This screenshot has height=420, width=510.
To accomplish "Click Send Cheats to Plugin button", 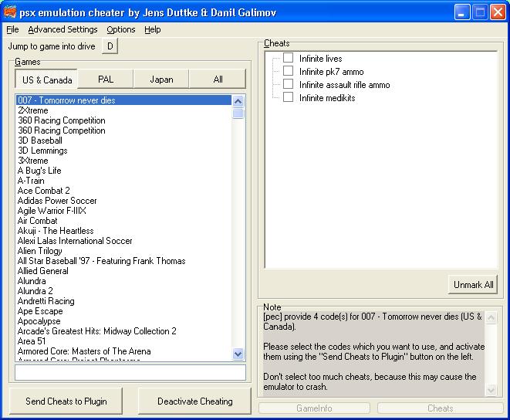I will click(x=66, y=401).
